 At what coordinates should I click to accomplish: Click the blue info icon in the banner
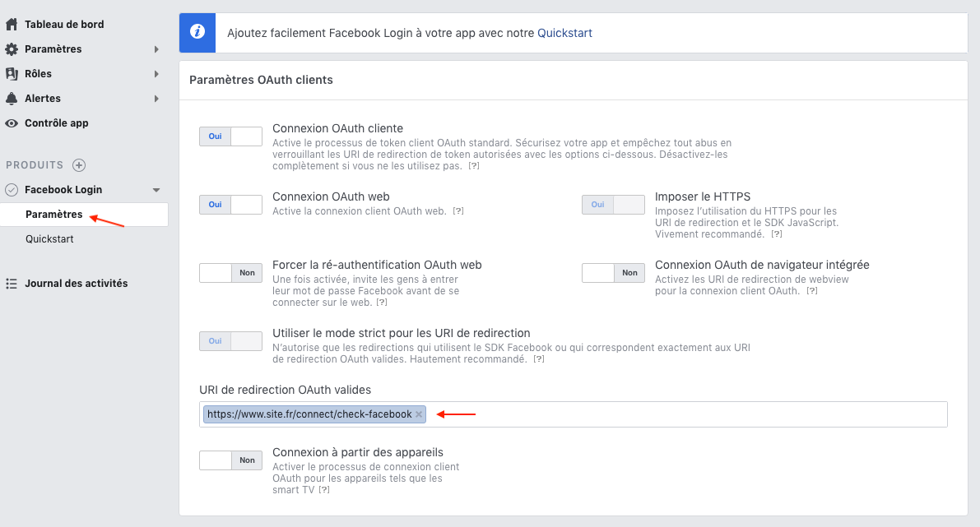pyautogui.click(x=197, y=32)
